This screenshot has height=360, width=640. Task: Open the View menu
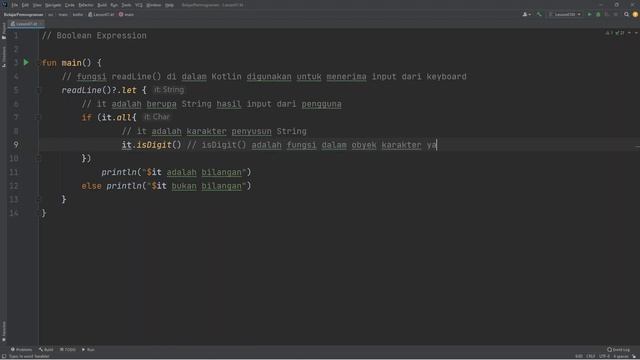[x=37, y=5]
